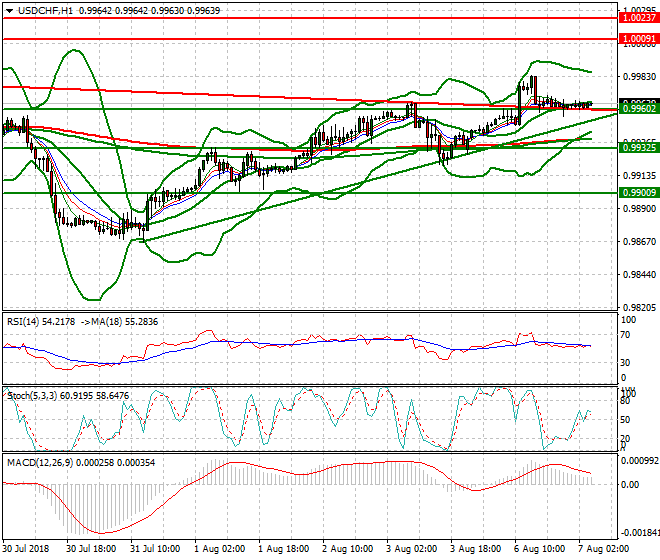Select the 0.98670 price scale value

[639, 242]
